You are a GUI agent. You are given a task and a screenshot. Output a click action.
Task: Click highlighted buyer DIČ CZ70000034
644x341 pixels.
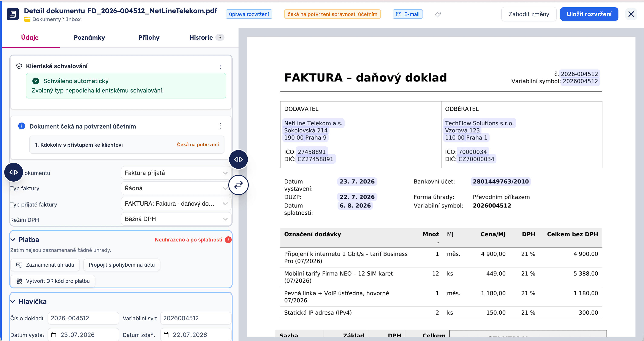(476, 159)
